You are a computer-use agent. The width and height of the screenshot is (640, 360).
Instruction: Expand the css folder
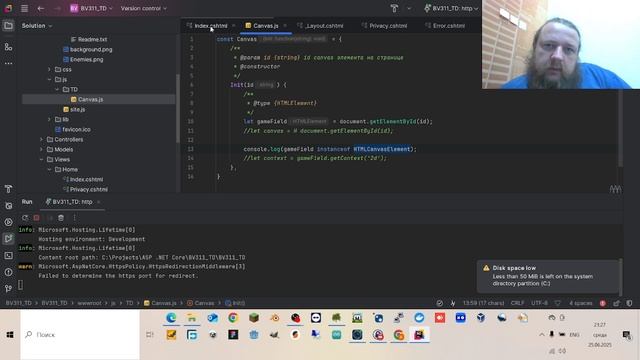(x=49, y=69)
